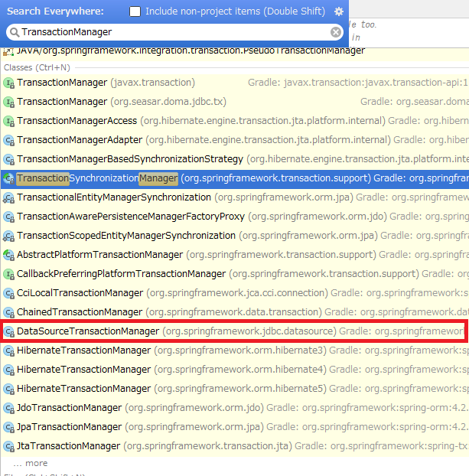Click the 'Search Everywhere:' title label
The height and width of the screenshot is (476, 469).
(x=55, y=11)
